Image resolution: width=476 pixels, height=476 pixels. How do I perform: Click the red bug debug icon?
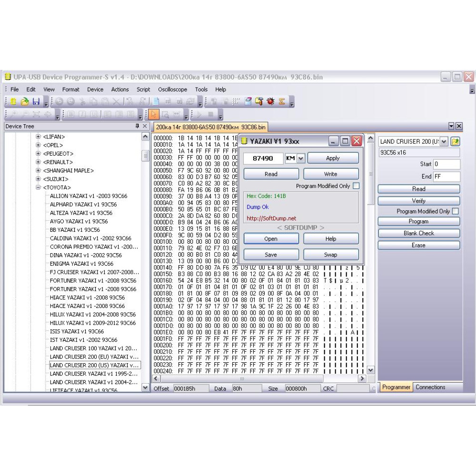270,101
